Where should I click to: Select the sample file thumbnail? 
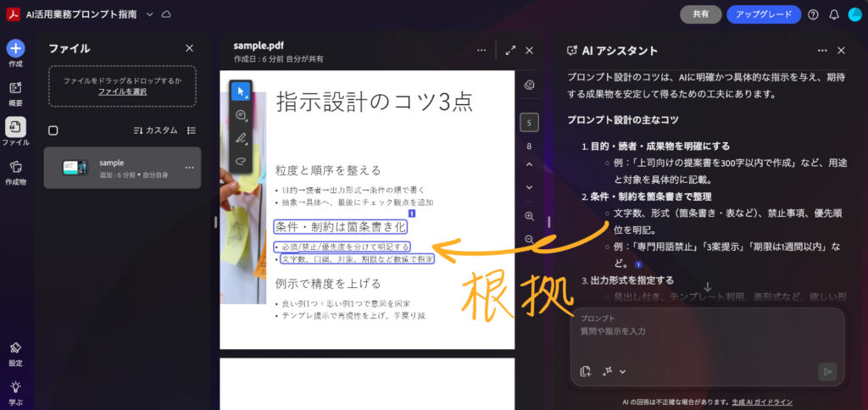tap(75, 168)
